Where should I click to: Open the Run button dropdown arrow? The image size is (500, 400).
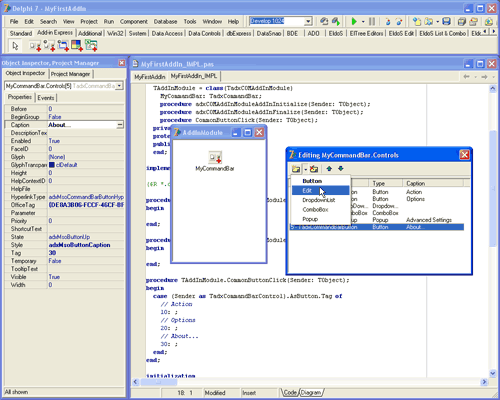click(x=363, y=22)
